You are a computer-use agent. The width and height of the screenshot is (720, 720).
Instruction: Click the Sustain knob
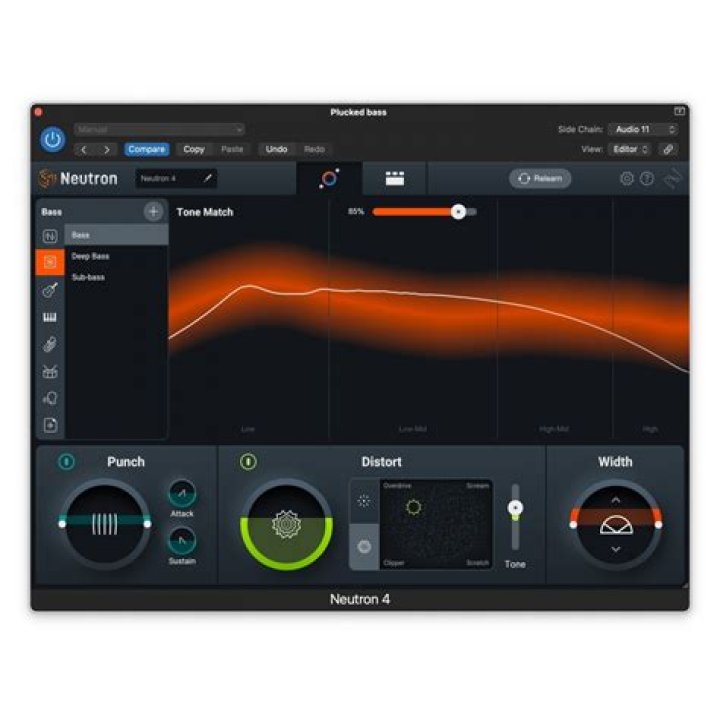coord(182,541)
